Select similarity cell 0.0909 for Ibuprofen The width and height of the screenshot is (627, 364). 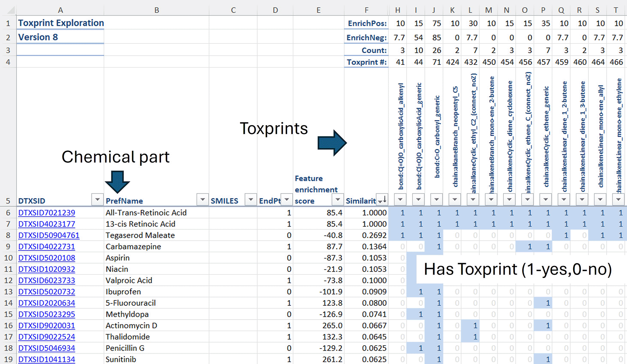[x=366, y=292]
